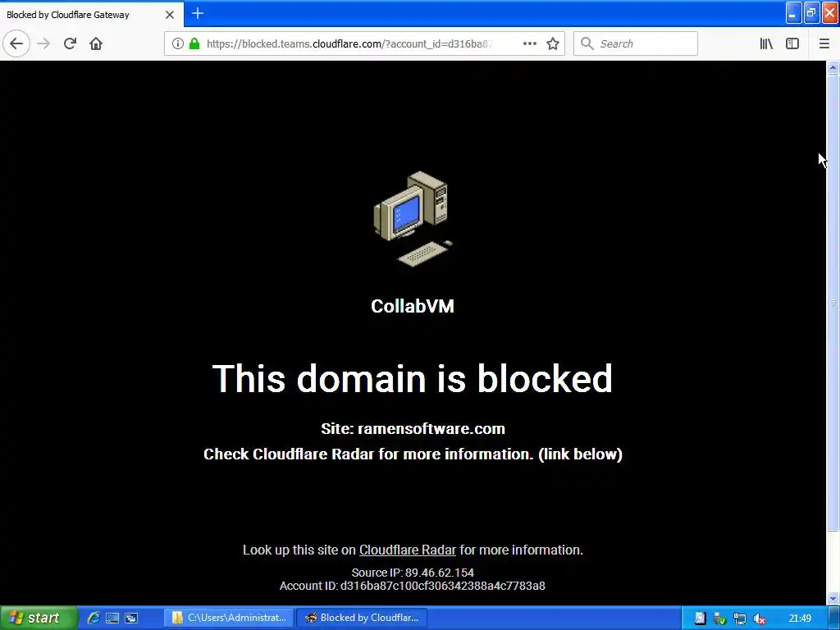Show site information icon in address bar
Viewport: 840px width, 630px height.
(x=178, y=43)
